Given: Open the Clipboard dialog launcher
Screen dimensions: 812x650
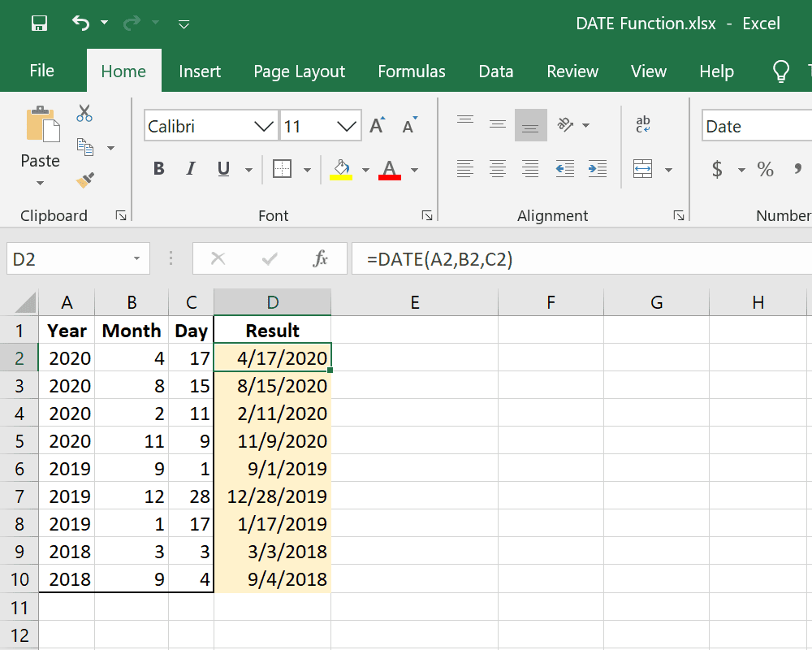Looking at the screenshot, I should (121, 215).
